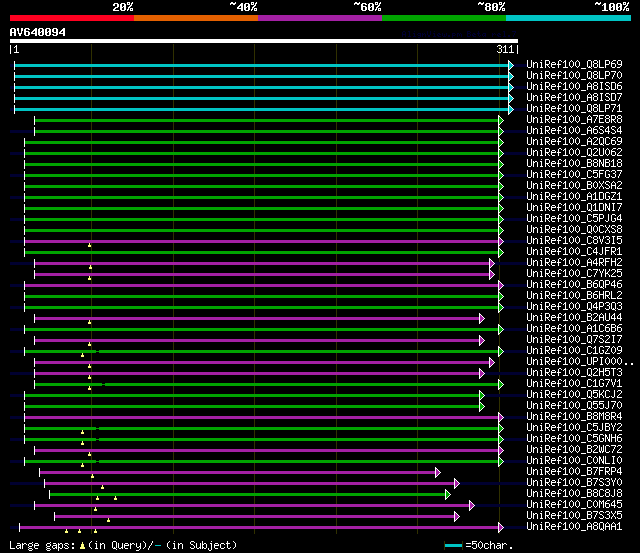The width and height of the screenshot is (640, 553).
Task: Click the truncated UniRef100_UPI000.. label
Action: point(580,362)
